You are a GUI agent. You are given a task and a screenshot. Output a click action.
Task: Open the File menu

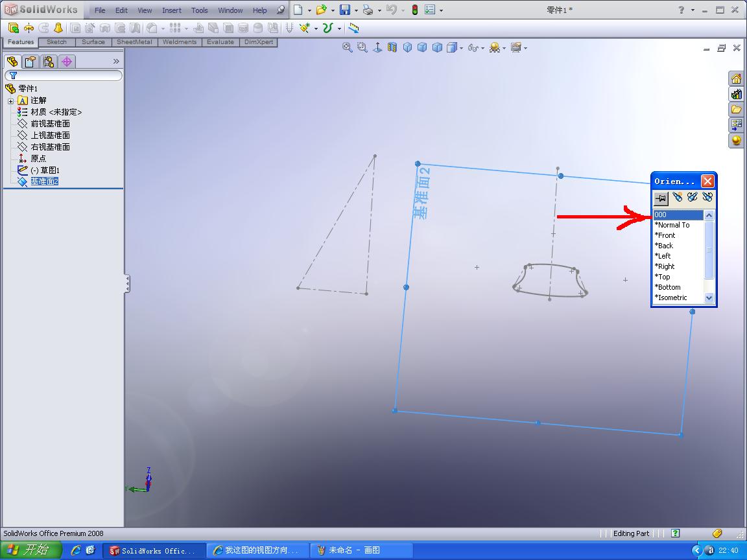tap(100, 10)
